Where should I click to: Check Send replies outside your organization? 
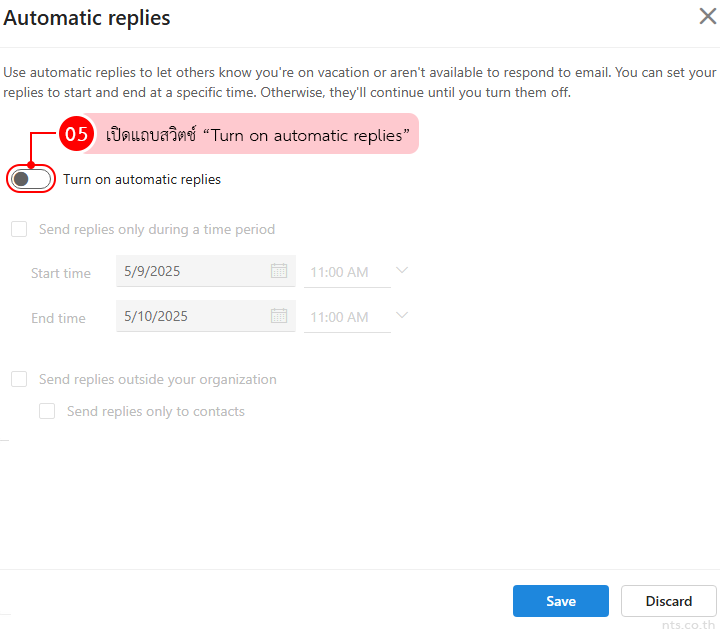coord(19,379)
